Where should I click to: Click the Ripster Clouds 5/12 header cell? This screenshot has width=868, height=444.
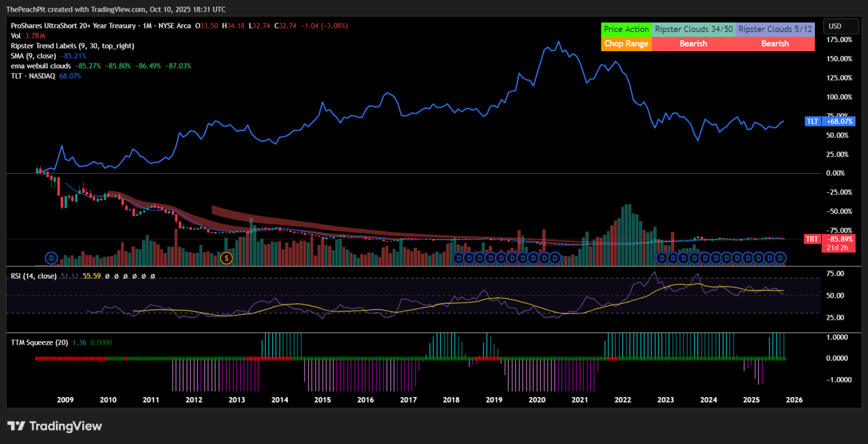tap(775, 29)
